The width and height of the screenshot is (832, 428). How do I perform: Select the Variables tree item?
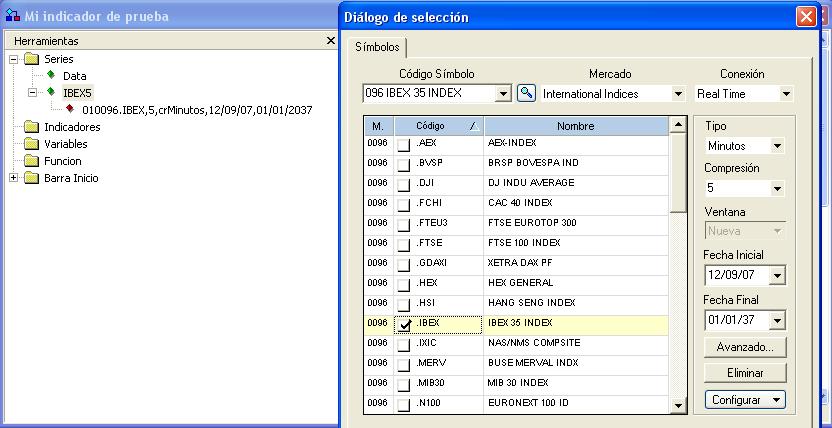point(66,144)
